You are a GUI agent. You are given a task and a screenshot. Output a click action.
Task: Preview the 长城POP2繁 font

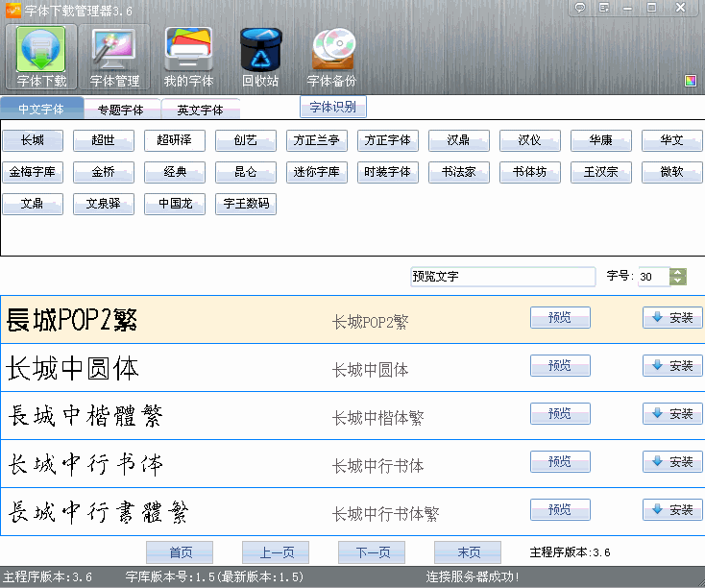tap(560, 318)
